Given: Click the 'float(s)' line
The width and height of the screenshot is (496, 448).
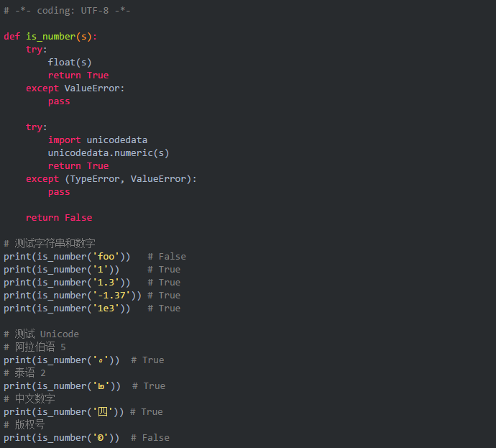Looking at the screenshot, I should coord(70,63).
